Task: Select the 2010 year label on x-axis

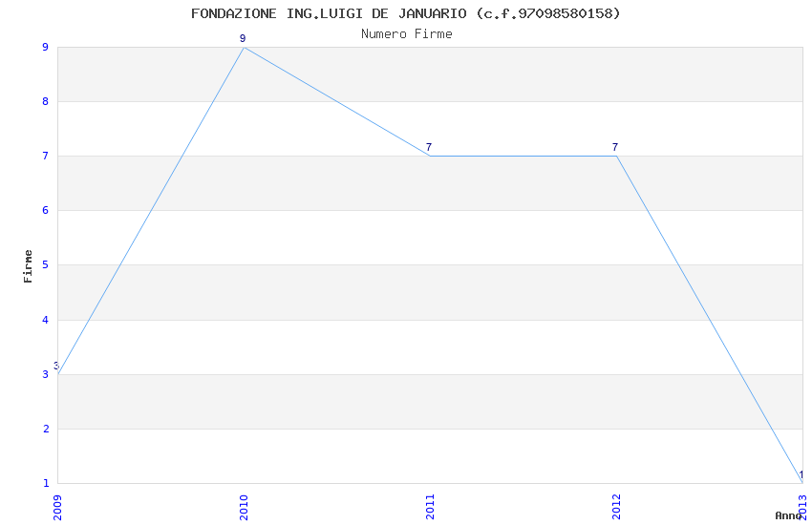Action: [x=244, y=508]
